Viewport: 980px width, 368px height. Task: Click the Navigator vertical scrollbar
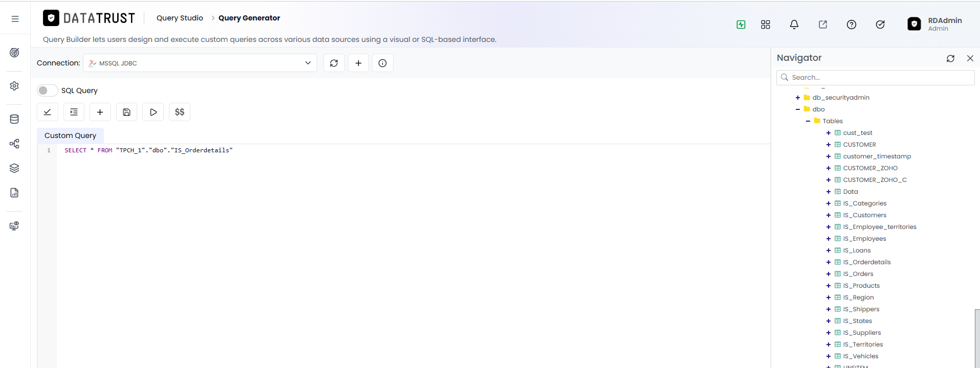pyautogui.click(x=977, y=337)
